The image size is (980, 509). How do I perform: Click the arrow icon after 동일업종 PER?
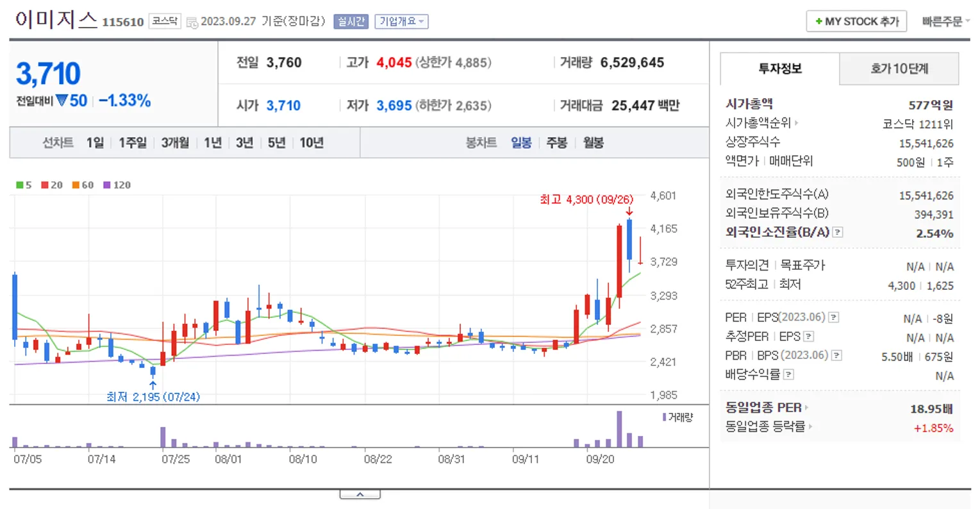[806, 408]
